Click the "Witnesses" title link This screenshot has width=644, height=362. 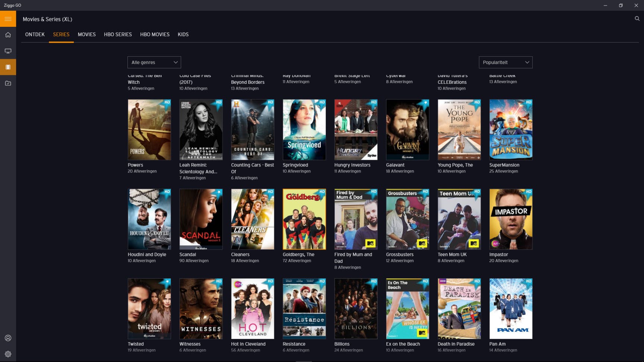[x=190, y=344]
